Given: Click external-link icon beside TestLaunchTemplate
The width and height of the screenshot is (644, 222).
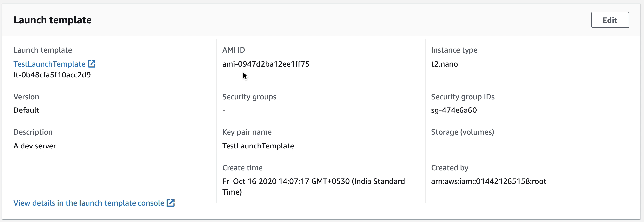Looking at the screenshot, I should pos(92,64).
